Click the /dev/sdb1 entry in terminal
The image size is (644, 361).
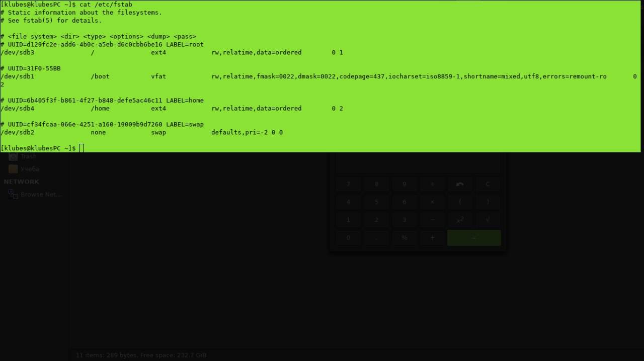point(18,76)
